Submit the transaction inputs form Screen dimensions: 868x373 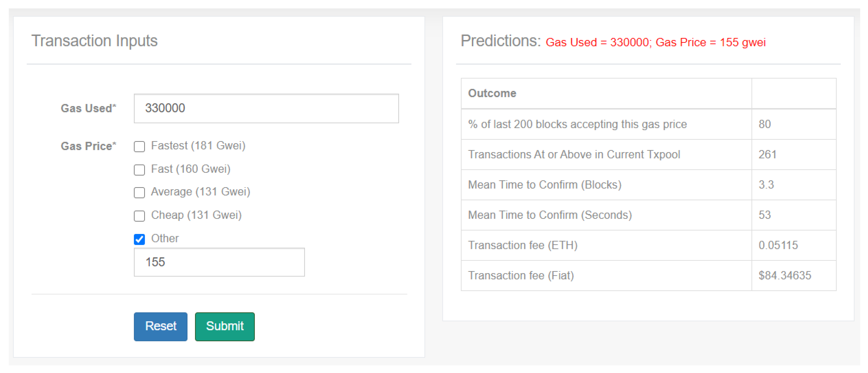tap(224, 326)
